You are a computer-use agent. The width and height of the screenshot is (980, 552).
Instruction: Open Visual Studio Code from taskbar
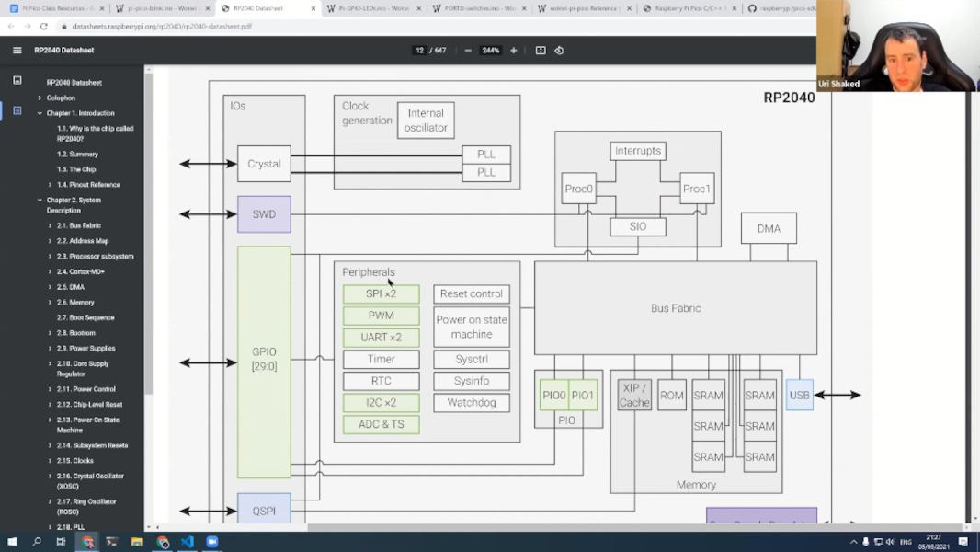188,542
